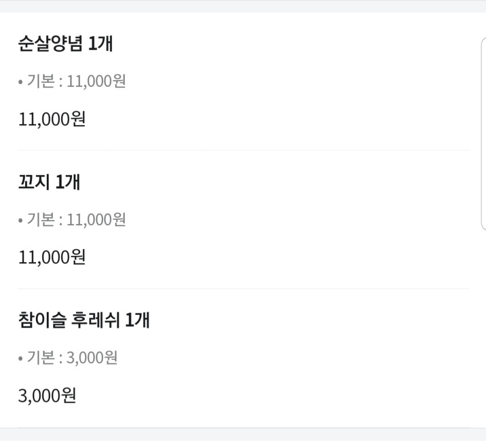This screenshot has width=486, height=448.
Task: Select the 11,000원 total under 꼬지
Action: (x=52, y=258)
